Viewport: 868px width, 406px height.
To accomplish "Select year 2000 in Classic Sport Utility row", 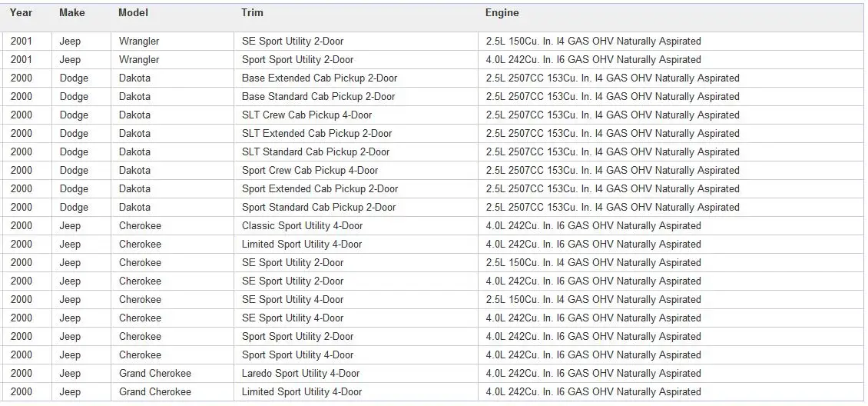I will point(22,226).
